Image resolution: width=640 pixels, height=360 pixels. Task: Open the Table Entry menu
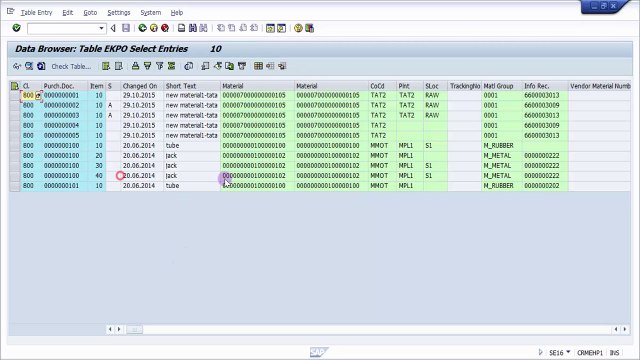(36, 13)
